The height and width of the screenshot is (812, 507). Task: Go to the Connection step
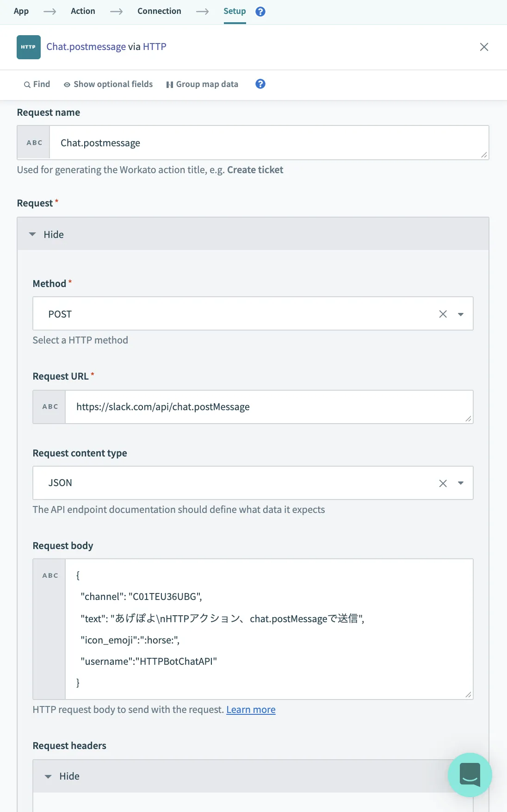click(159, 11)
